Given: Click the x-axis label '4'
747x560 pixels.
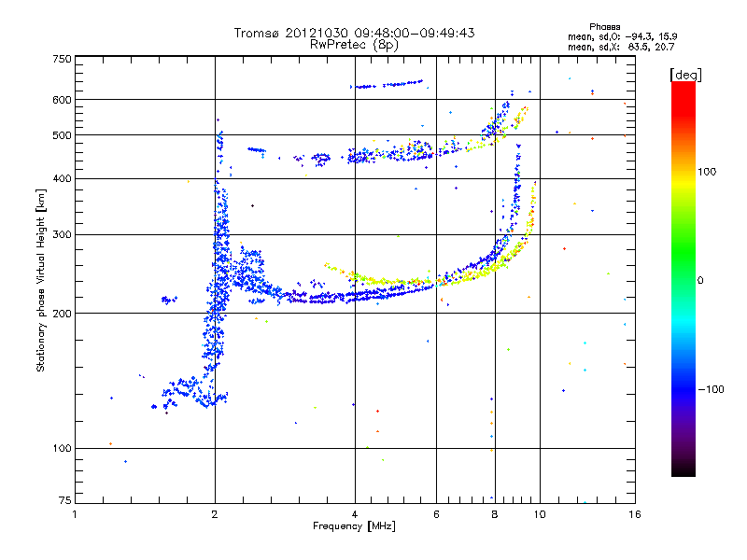Looking at the screenshot, I should (x=355, y=514).
